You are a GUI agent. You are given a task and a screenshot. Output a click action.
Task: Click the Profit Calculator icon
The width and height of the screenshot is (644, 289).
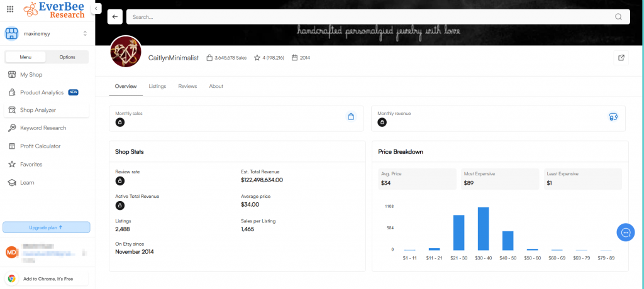point(13,146)
